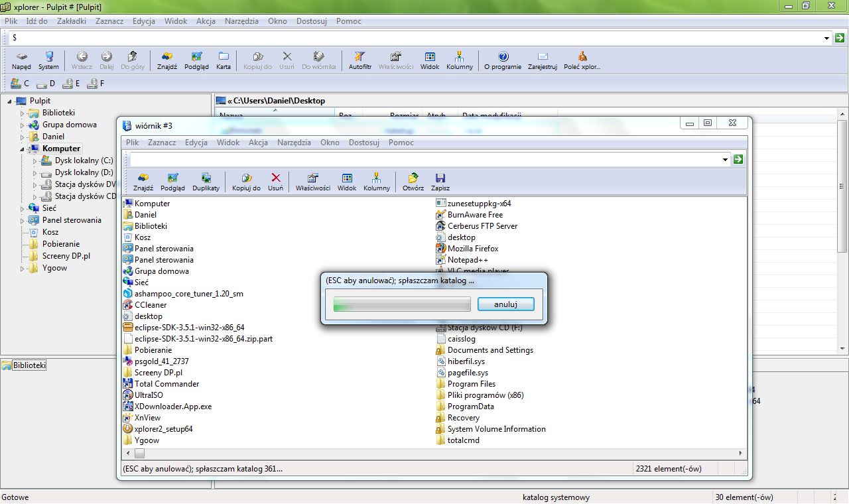Click the Zapisz save icon in wiórnik

[x=440, y=182]
